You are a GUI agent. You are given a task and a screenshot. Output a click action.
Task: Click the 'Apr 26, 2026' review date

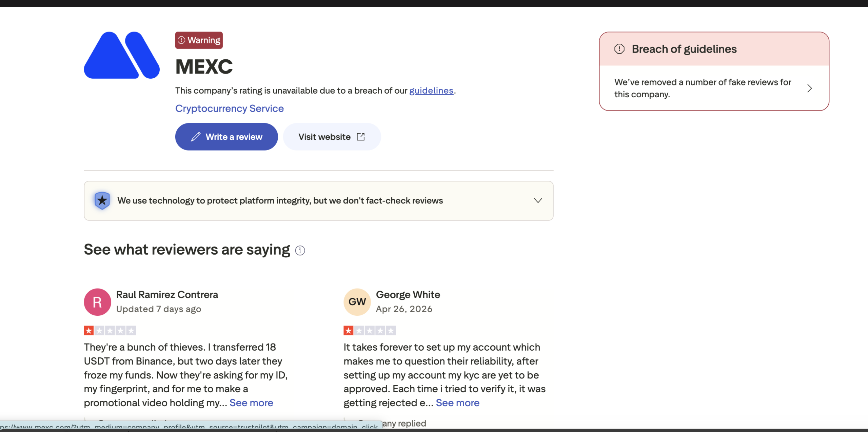pyautogui.click(x=404, y=309)
